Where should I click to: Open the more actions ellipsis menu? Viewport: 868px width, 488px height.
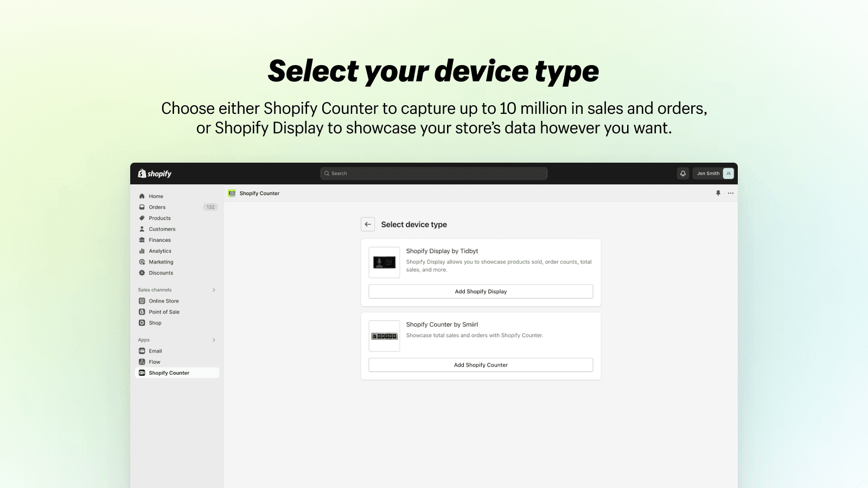click(x=730, y=193)
